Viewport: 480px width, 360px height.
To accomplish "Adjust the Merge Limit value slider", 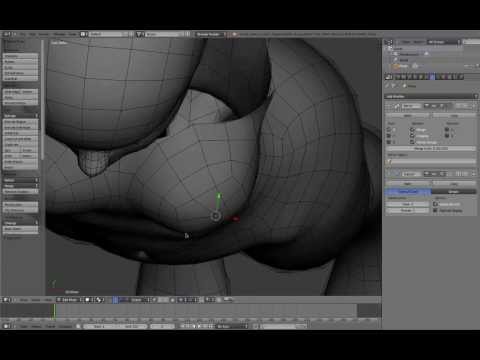I will coord(431,148).
